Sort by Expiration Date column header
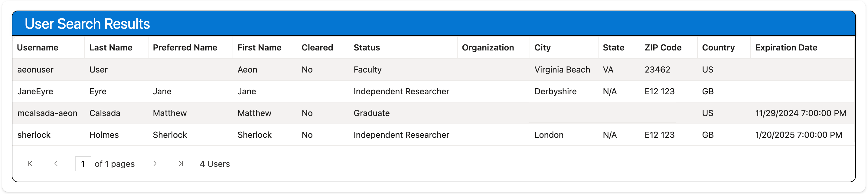868x194 pixels. click(786, 47)
